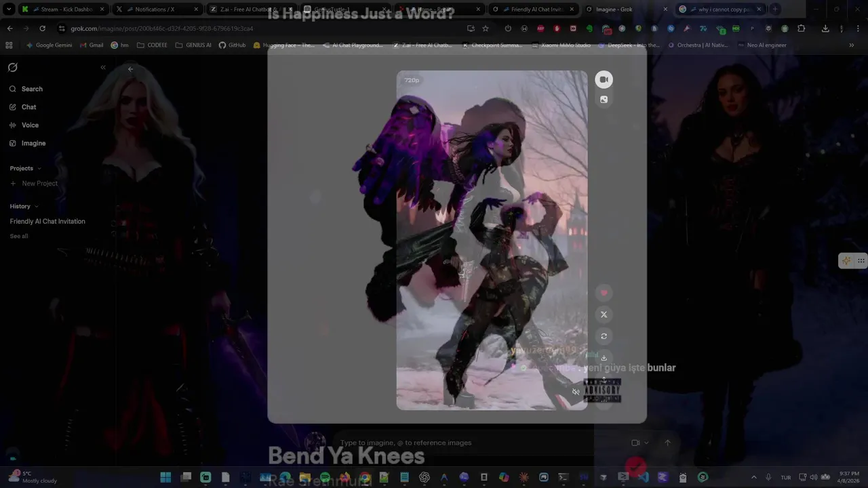Open a new browser tab
The width and height of the screenshot is (868, 488).
[x=775, y=9]
